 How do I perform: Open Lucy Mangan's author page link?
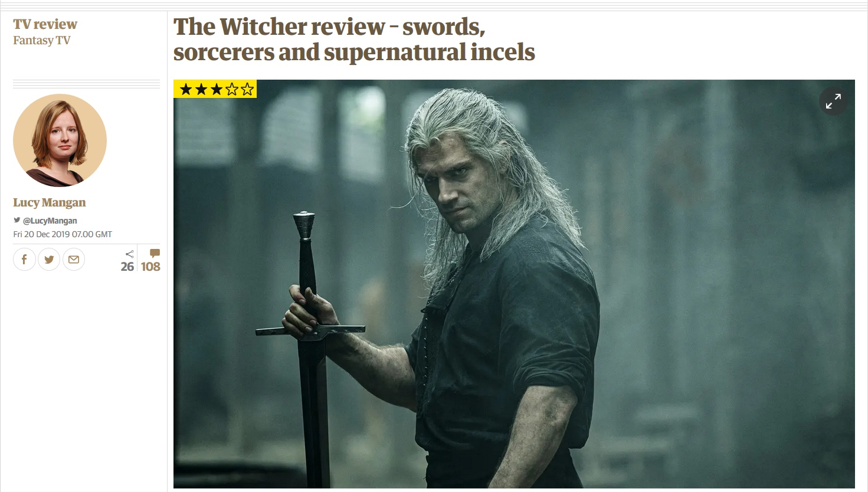(x=50, y=202)
